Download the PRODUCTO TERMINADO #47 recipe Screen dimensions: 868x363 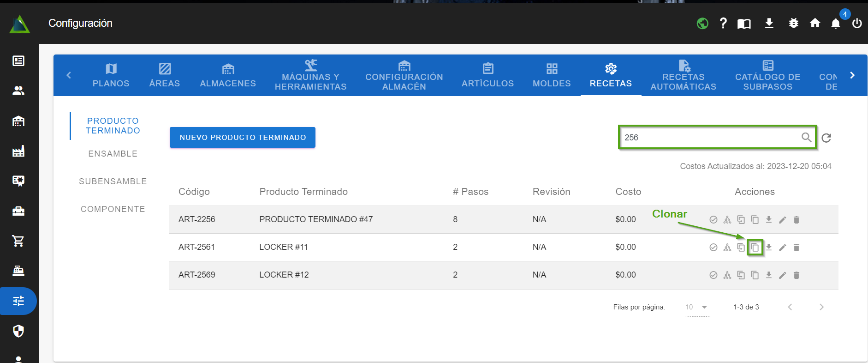768,220
